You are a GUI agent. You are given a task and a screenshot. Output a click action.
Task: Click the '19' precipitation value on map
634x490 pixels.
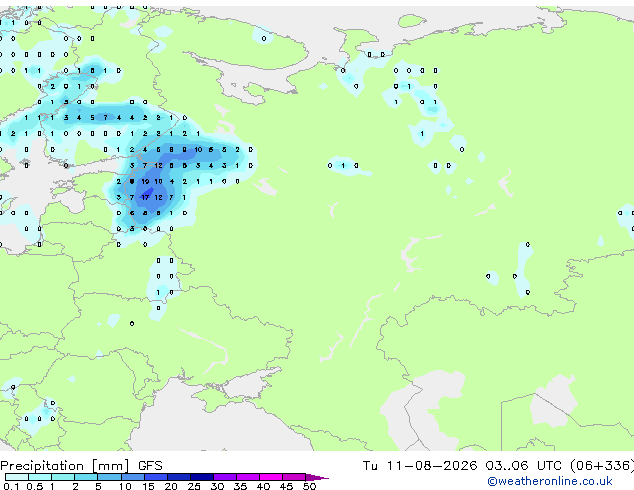coord(145,182)
